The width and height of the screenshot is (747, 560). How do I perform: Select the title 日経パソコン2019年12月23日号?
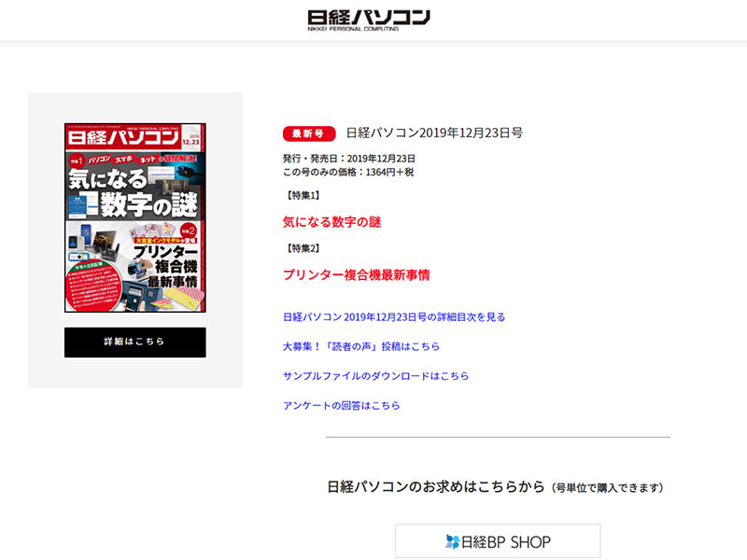434,133
